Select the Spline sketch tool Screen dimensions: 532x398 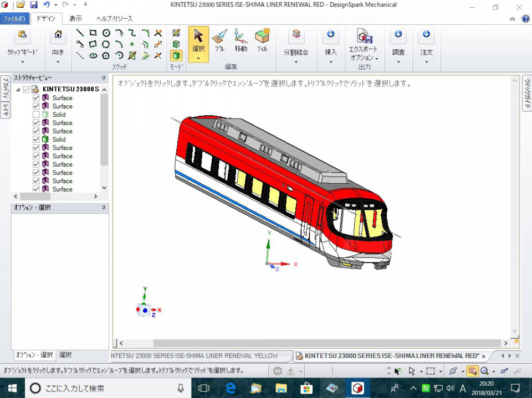132,33
